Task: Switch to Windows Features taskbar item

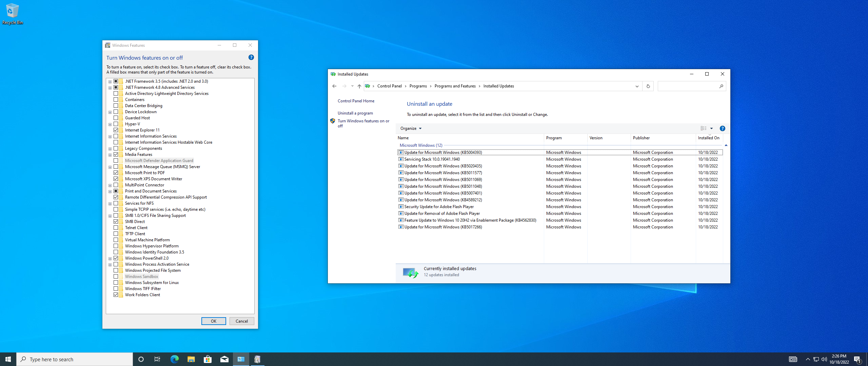Action: coord(257,359)
